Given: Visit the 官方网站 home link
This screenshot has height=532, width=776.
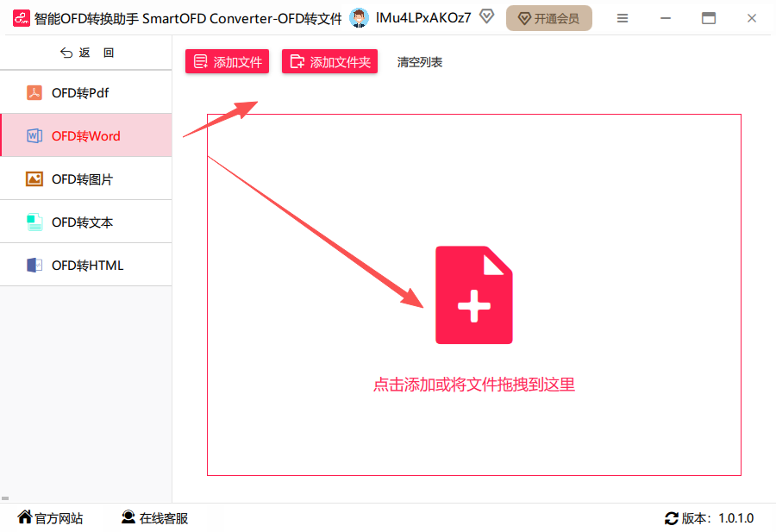Looking at the screenshot, I should coord(51,517).
